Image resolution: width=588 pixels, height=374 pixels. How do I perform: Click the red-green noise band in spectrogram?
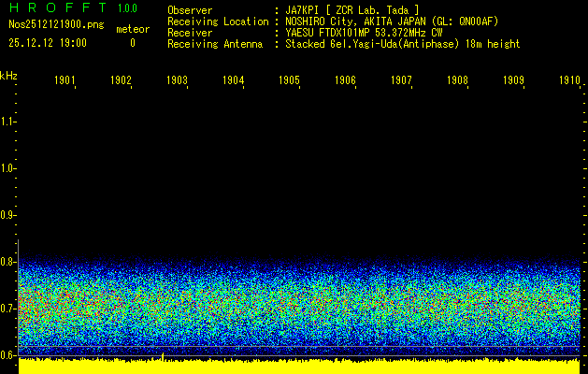(x=299, y=304)
